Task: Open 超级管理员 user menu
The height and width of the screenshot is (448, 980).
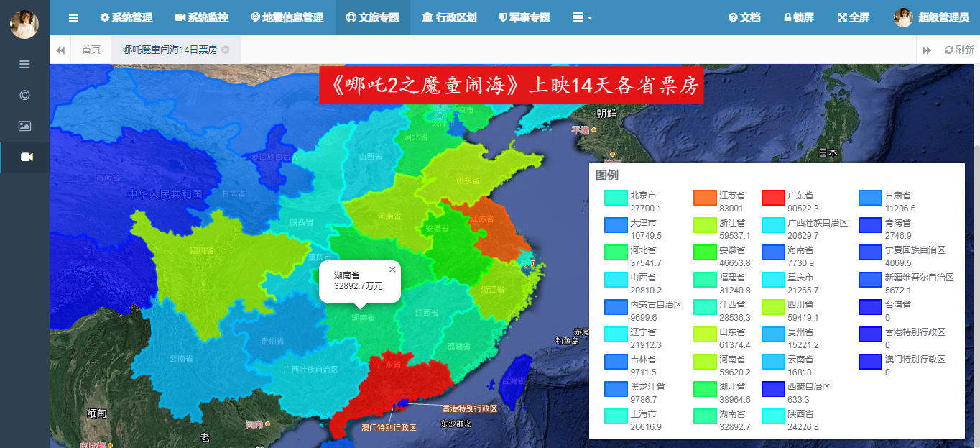Action: [x=931, y=17]
